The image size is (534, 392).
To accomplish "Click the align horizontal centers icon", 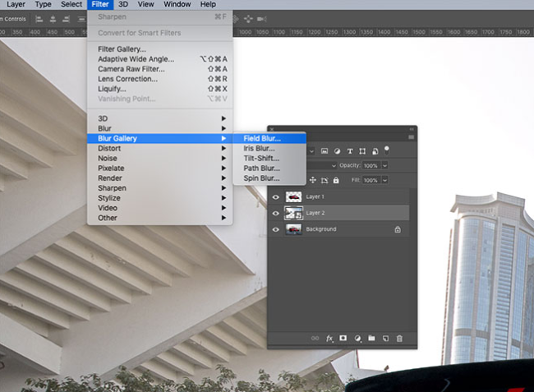I will coord(53,19).
